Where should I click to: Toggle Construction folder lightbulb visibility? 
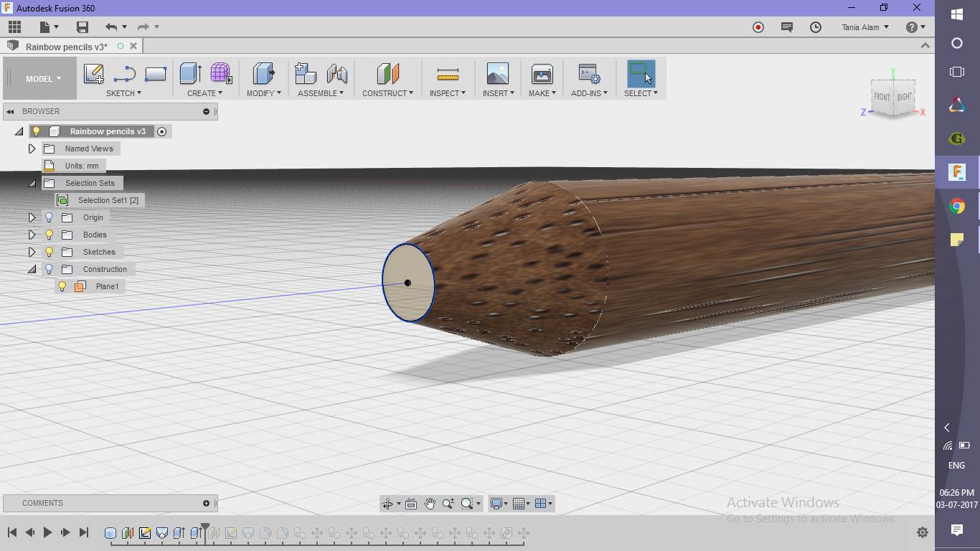click(50, 269)
